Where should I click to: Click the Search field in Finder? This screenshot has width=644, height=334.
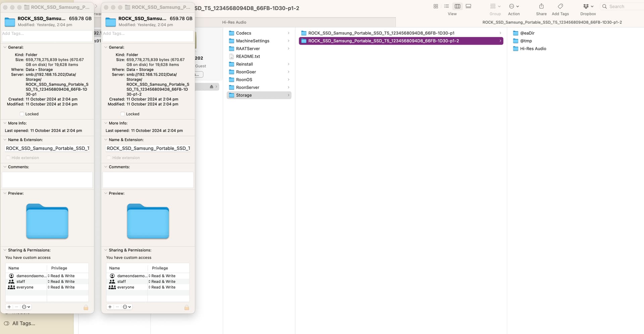(x=622, y=6)
